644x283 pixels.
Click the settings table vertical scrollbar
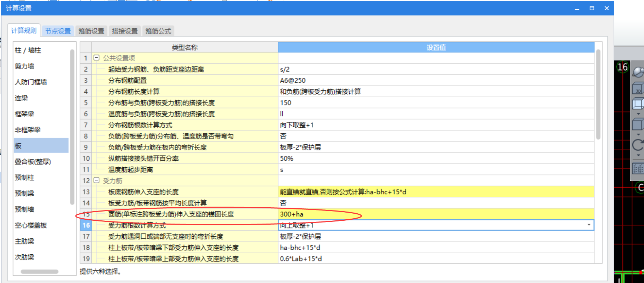598,94
